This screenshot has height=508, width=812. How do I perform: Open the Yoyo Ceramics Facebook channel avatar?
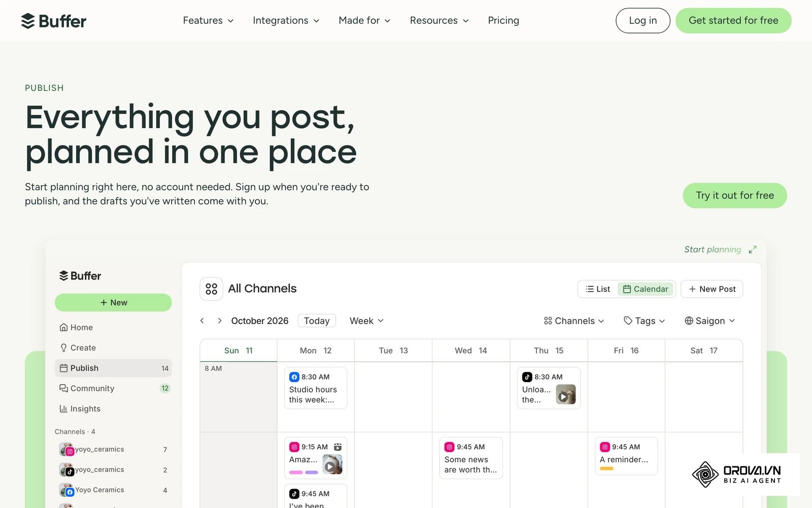66,490
